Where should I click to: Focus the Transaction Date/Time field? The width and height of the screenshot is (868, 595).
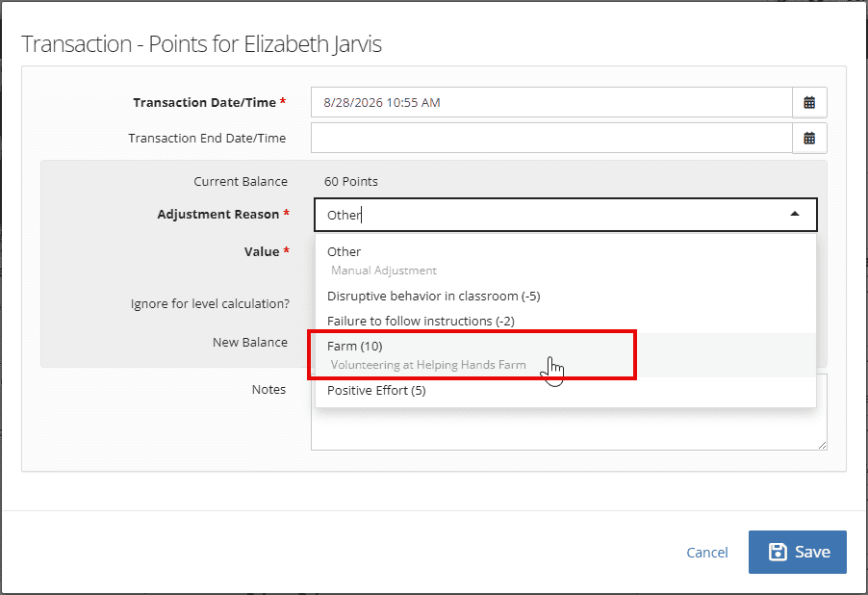click(x=551, y=102)
